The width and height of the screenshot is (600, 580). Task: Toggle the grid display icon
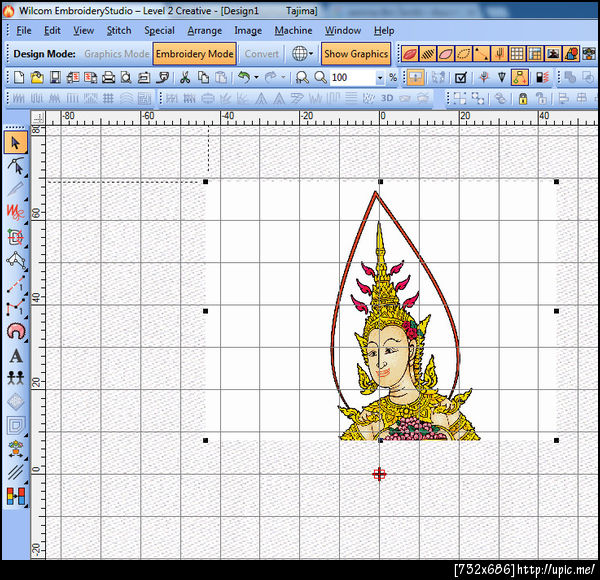click(x=517, y=54)
